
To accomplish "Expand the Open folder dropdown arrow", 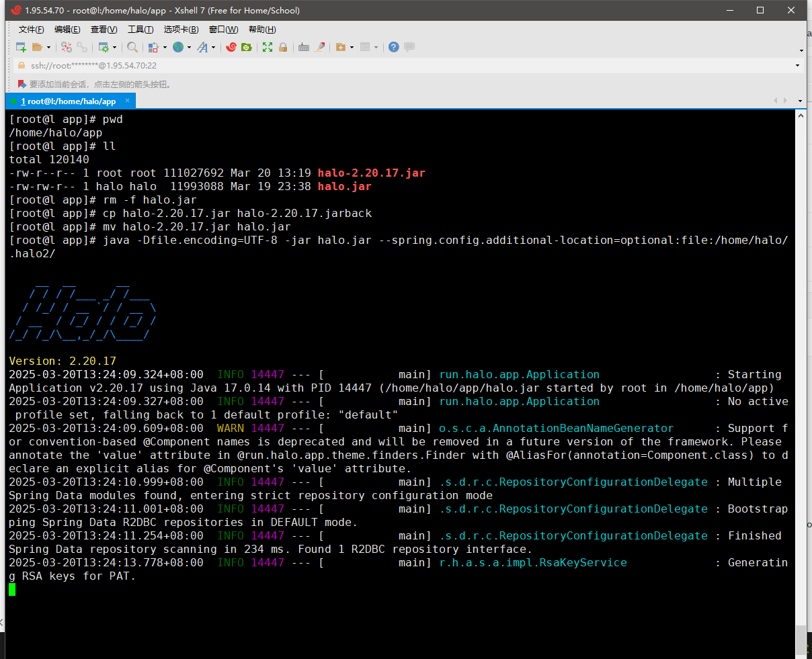I will 48,48.
